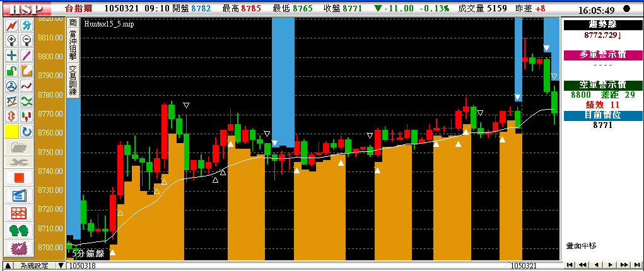Click the red up-down arrows icon

(x=12, y=117)
